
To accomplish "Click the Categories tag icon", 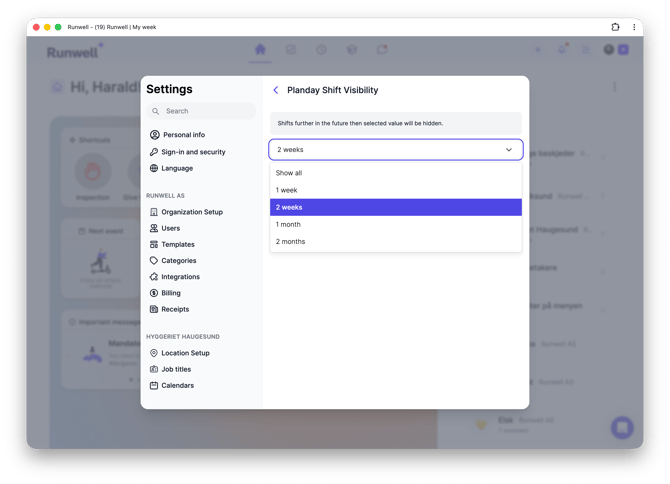I will (154, 261).
